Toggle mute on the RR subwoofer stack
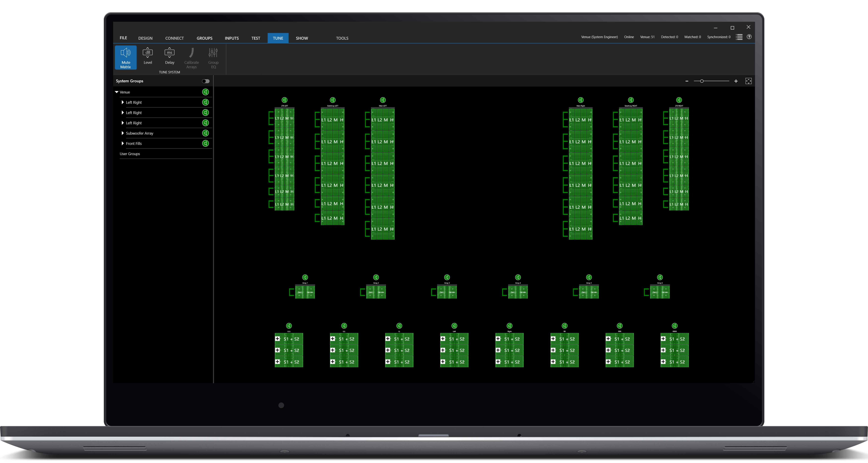 tap(565, 326)
